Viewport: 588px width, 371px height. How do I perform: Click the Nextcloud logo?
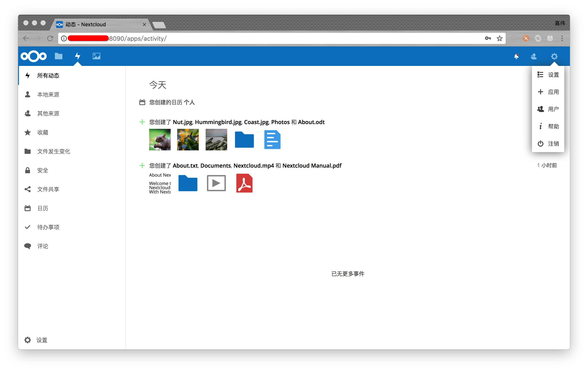34,56
